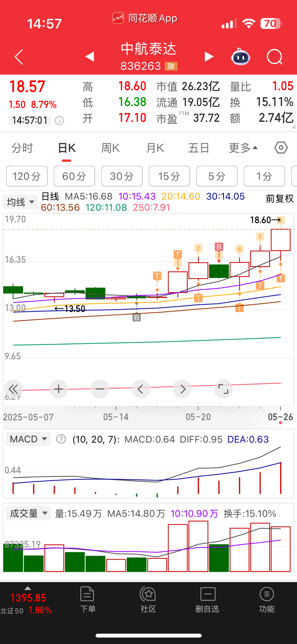Select 120分 period button
This screenshot has height=644, width=297.
coord(27,176)
